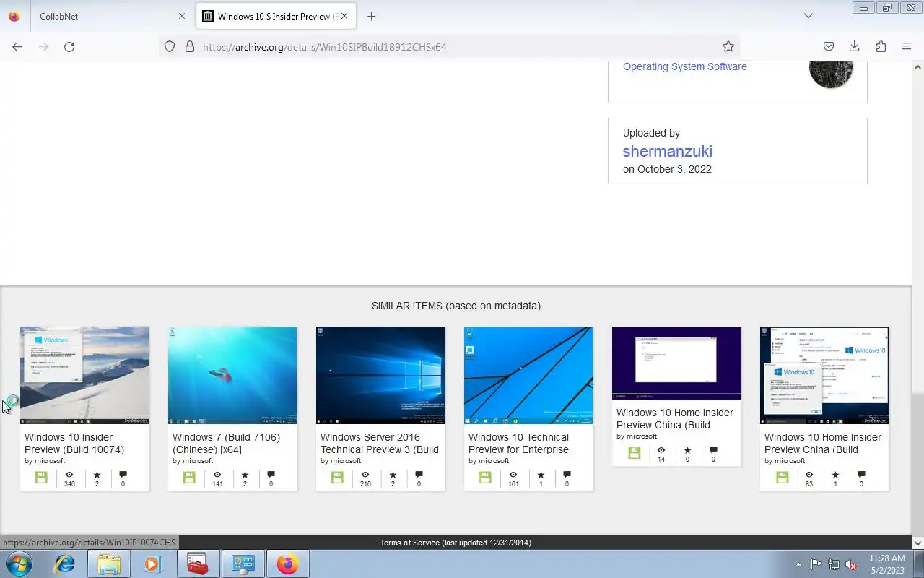Open the Firefox application hamburger menu
The height and width of the screenshot is (578, 924).
pos(907,46)
